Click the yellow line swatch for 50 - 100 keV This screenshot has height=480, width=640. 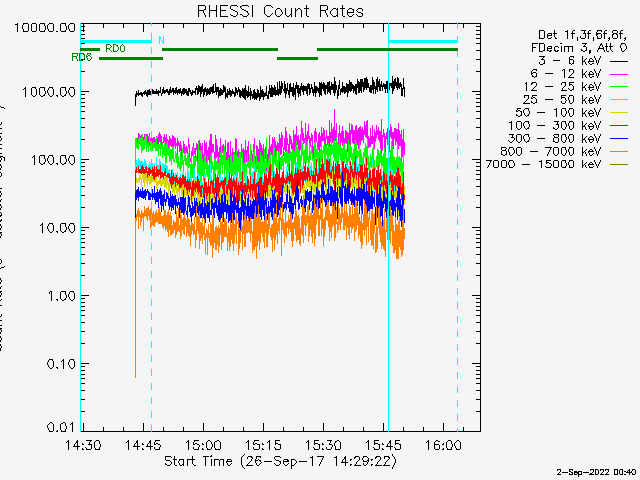(x=619, y=113)
